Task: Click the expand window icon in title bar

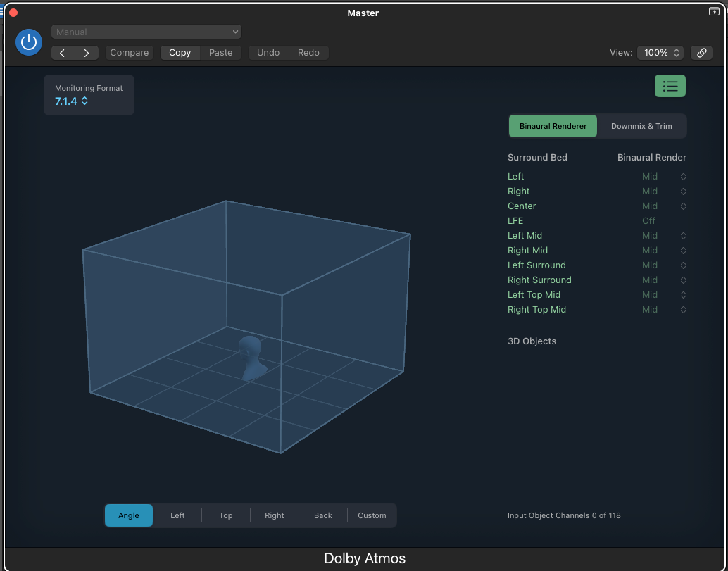Action: [x=714, y=11]
